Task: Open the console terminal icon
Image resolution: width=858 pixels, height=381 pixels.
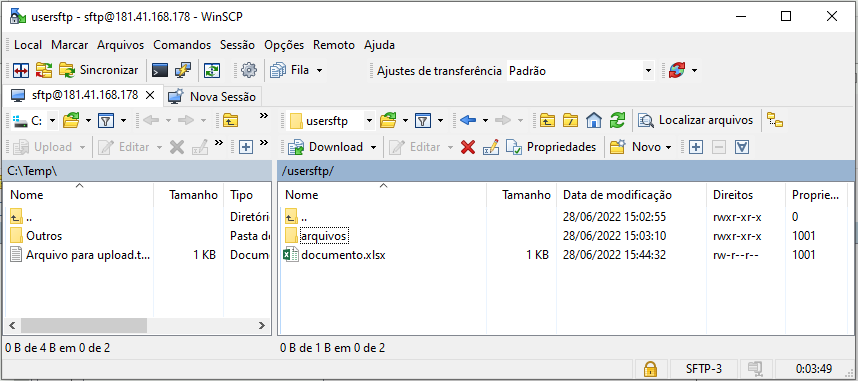Action: pyautogui.click(x=160, y=70)
